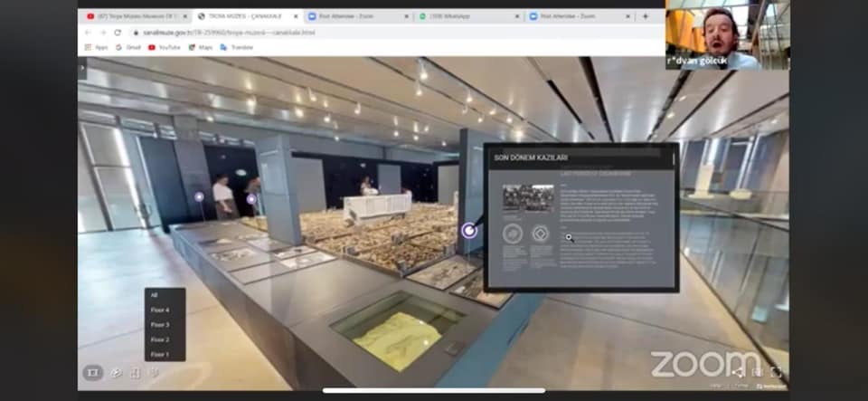
Task: Toggle the floor selector icon
Action: click(x=155, y=372)
